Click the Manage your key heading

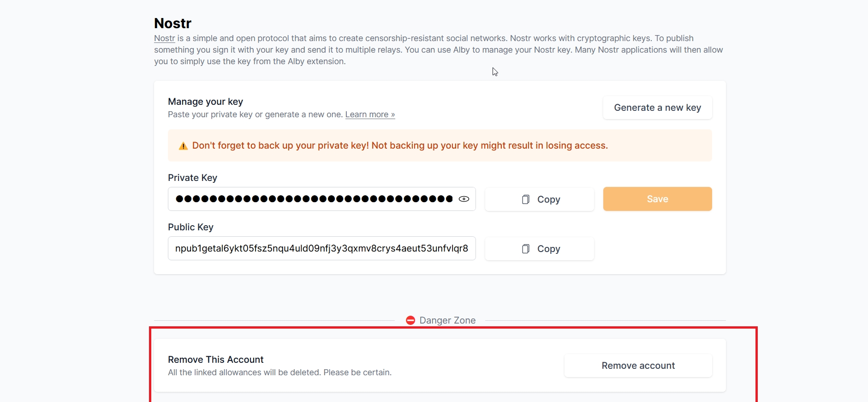coord(205,102)
